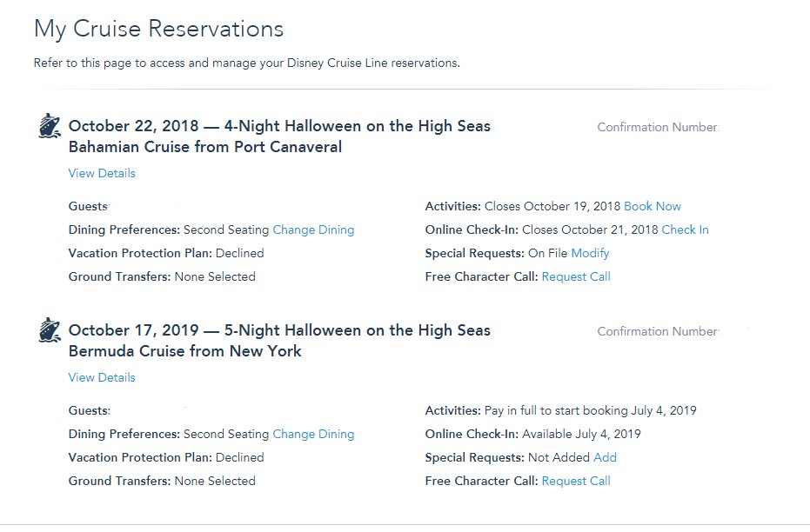Click Vacation Protection Plan Declined for 2018 cruise
Image resolution: width=810 pixels, height=532 pixels.
[x=166, y=253]
